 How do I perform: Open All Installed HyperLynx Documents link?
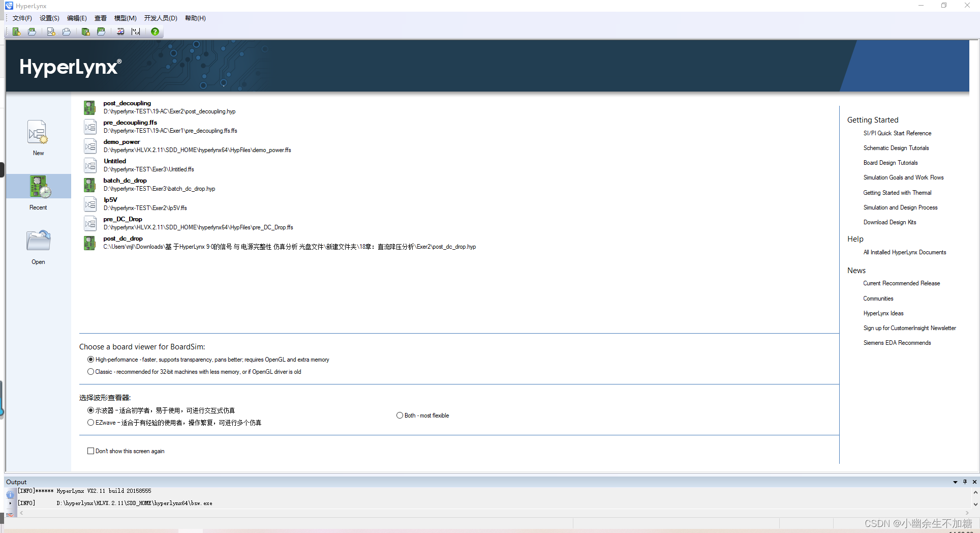click(905, 252)
